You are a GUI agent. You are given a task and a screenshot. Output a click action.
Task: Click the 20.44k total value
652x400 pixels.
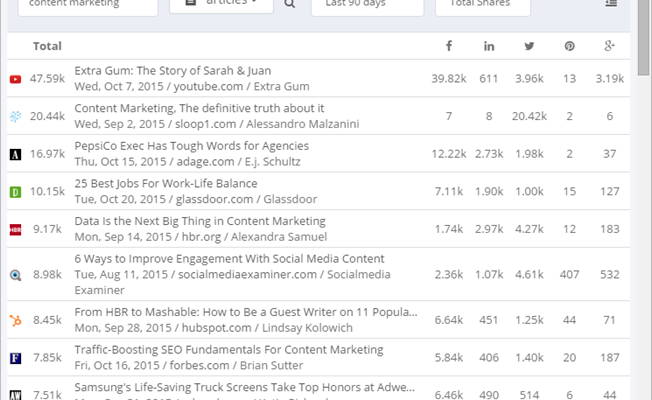coord(47,116)
